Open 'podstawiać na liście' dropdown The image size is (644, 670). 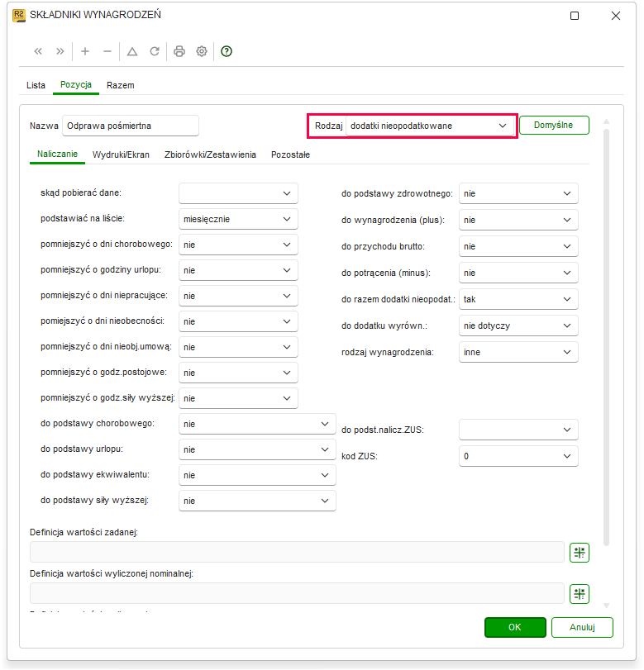pyautogui.click(x=238, y=219)
